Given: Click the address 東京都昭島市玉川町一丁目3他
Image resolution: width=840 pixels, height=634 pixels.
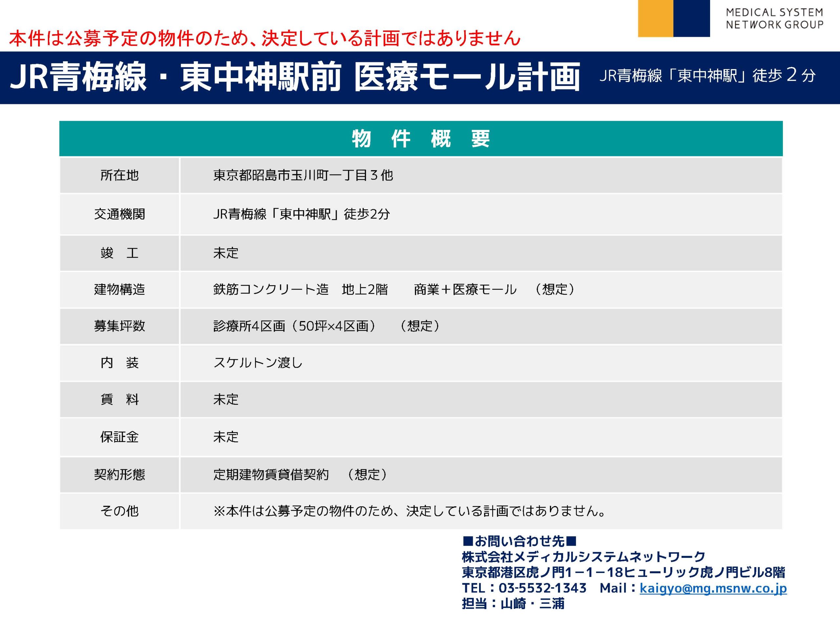Looking at the screenshot, I should (x=303, y=175).
